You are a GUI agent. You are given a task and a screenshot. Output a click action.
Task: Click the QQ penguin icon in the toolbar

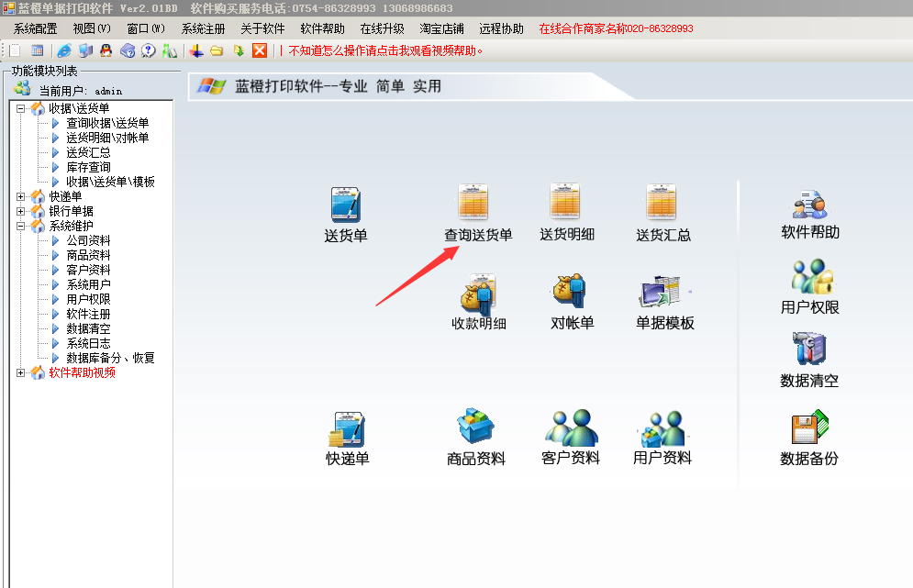coord(106,50)
